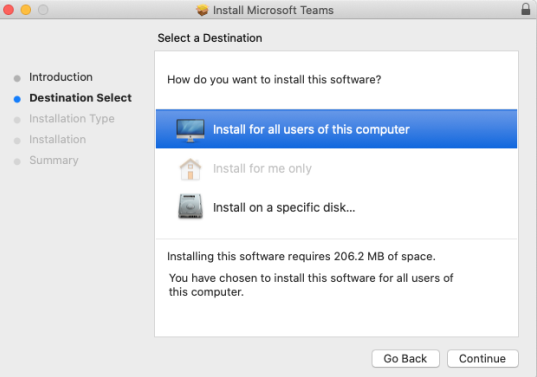
Task: Click Destination Select step in the sidebar
Action: [80, 98]
